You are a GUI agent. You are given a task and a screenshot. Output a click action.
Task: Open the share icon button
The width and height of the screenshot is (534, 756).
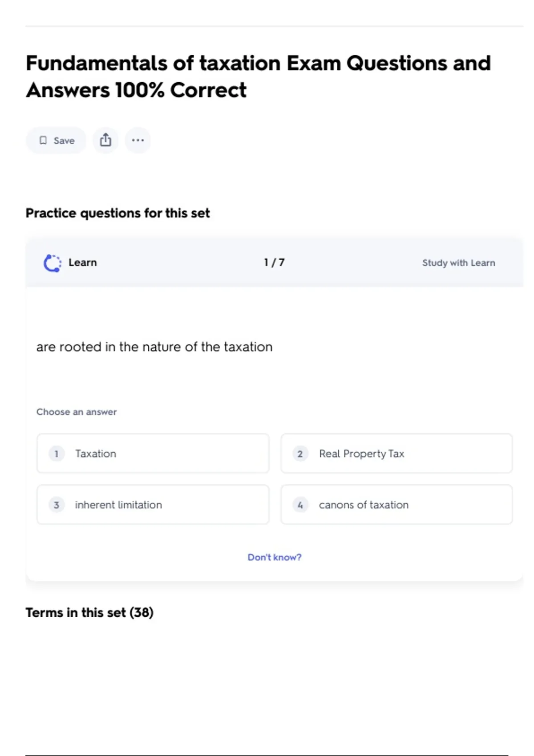pyautogui.click(x=105, y=140)
